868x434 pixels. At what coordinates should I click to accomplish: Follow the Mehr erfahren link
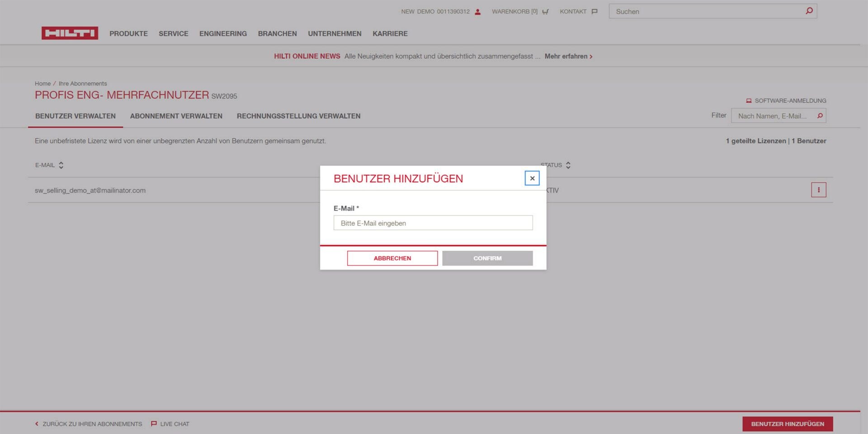566,57
